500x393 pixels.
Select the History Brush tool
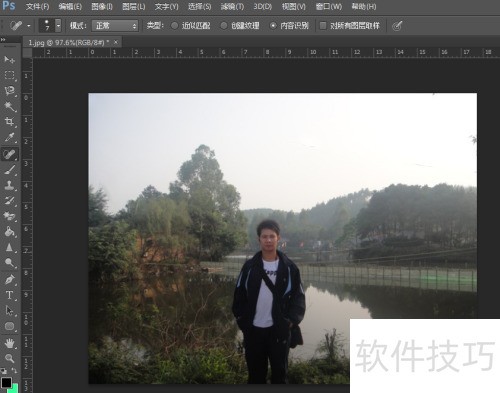point(9,200)
